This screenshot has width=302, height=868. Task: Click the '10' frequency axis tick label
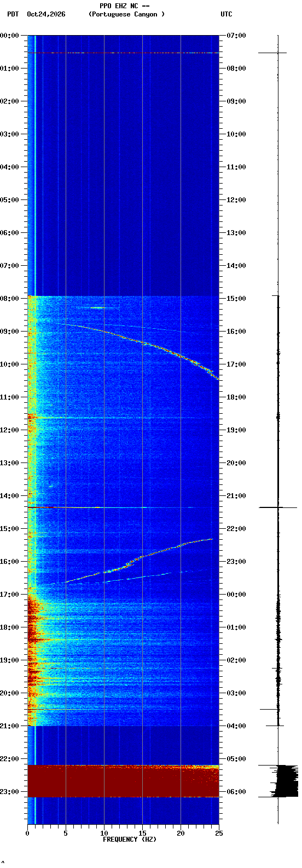pos(104,833)
